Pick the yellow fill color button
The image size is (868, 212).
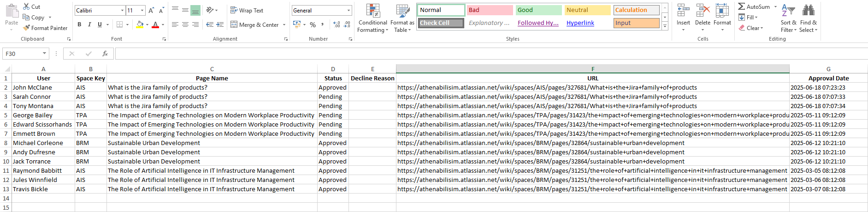(x=140, y=24)
